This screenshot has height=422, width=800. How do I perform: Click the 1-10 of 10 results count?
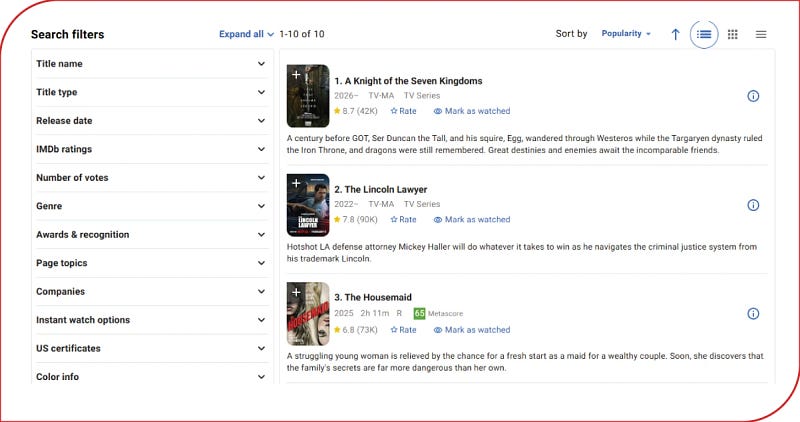click(302, 34)
